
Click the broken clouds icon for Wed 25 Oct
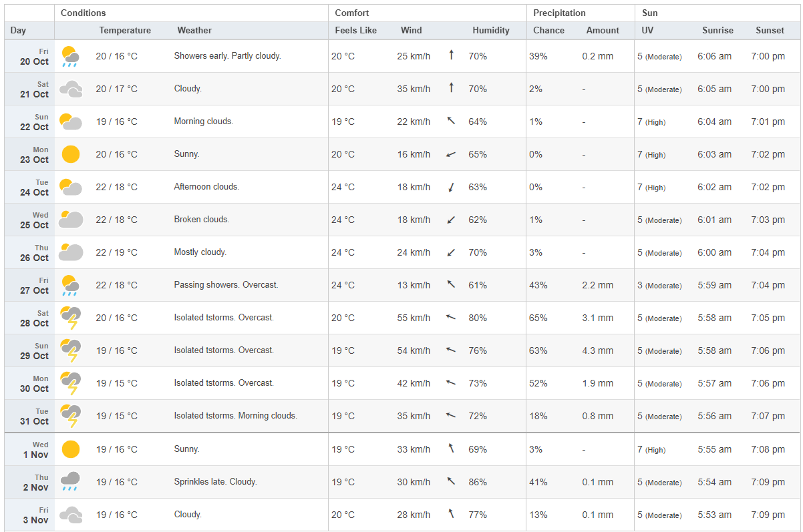coord(70,220)
